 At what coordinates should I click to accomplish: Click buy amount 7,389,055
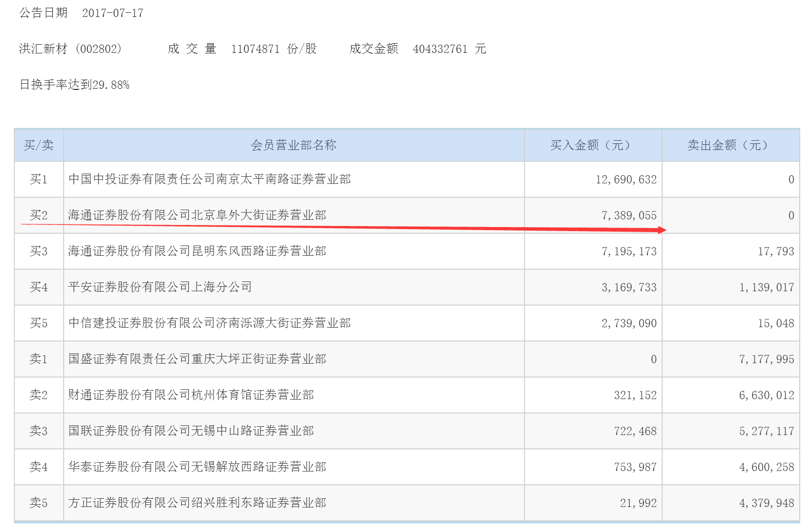pos(629,215)
